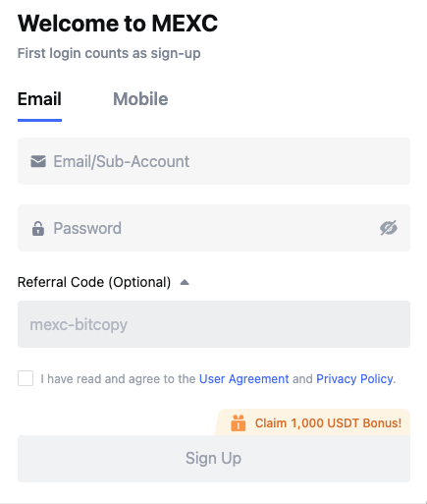
Task: Click the Claim 1,000 USDT Bonus banner
Action: [312, 422]
